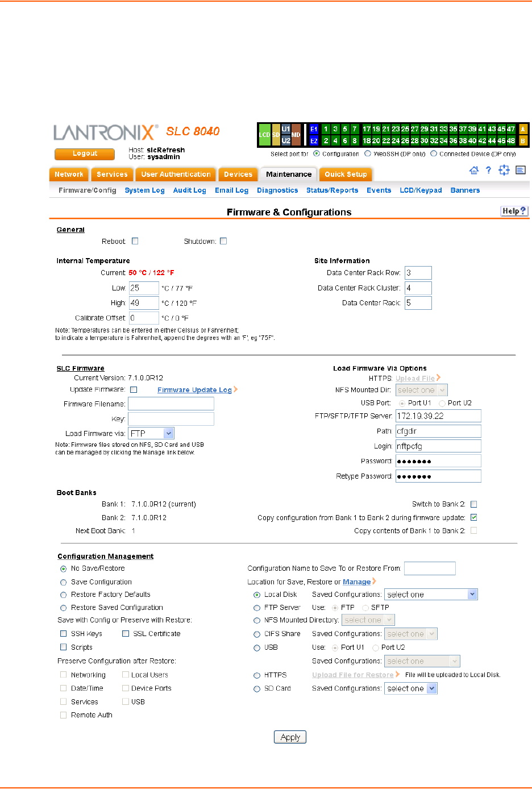Open SD Card Saved Configurations dropdown
This screenshot has height=789, width=532.
tap(411, 688)
